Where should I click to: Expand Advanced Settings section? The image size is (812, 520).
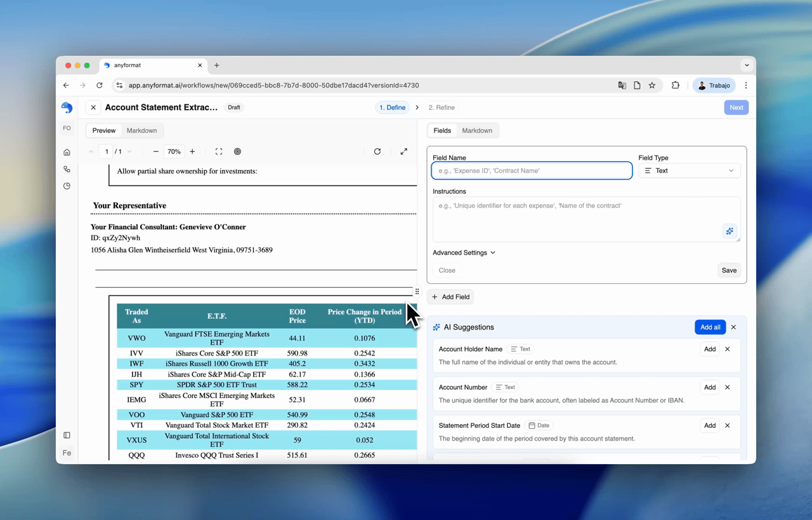(x=464, y=253)
